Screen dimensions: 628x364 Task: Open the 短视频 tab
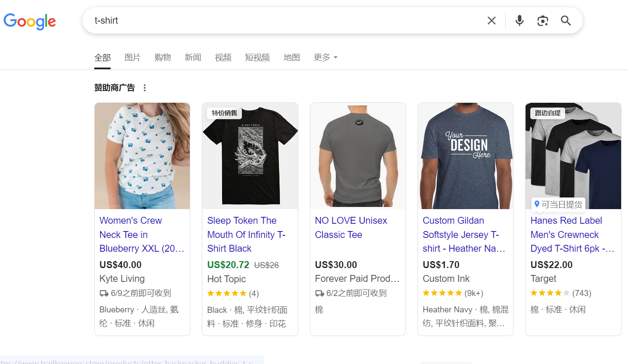pos(257,58)
